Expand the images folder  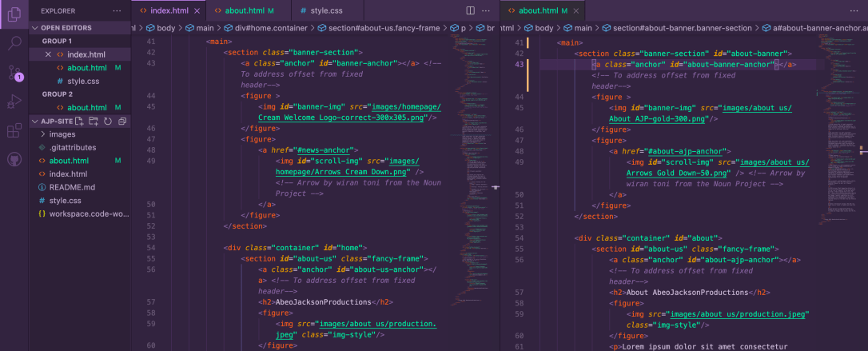tap(62, 134)
